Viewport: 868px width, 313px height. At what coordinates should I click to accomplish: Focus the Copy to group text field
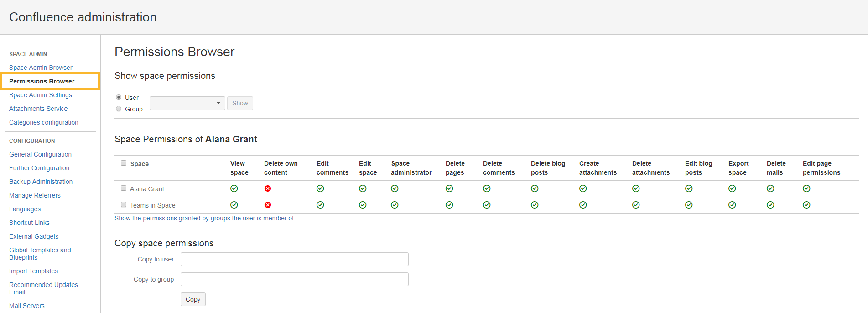pos(294,279)
